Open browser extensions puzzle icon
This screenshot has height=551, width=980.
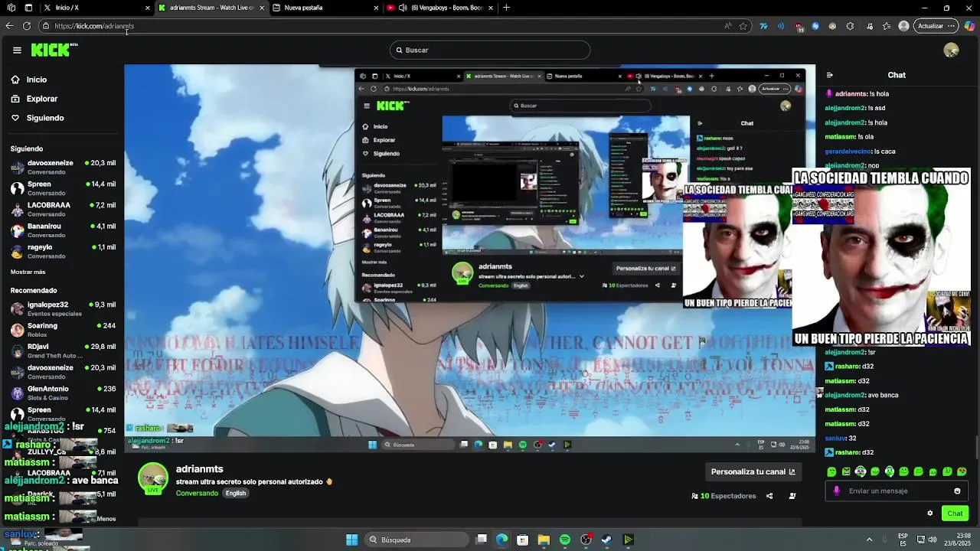point(850,26)
